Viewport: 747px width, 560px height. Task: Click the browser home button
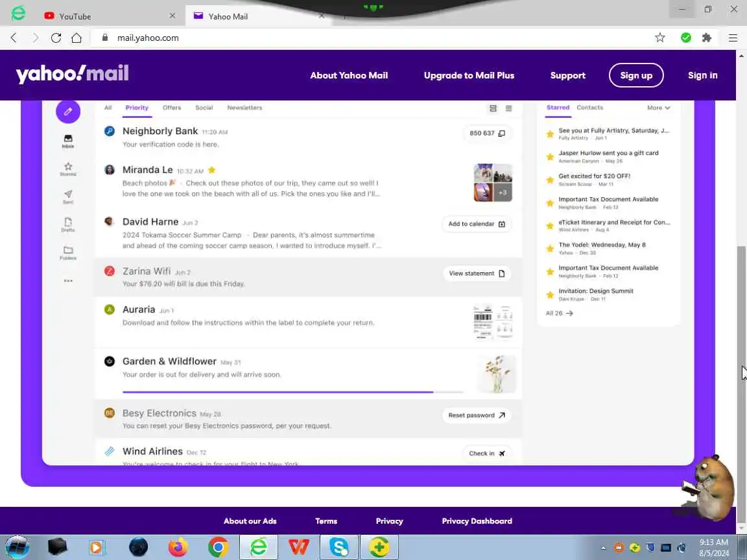coord(77,38)
